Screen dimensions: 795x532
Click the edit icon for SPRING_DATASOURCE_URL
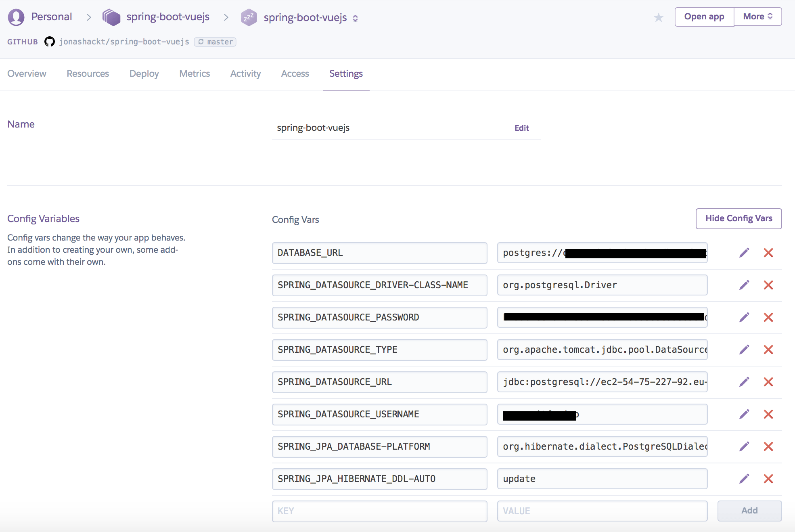click(x=743, y=382)
